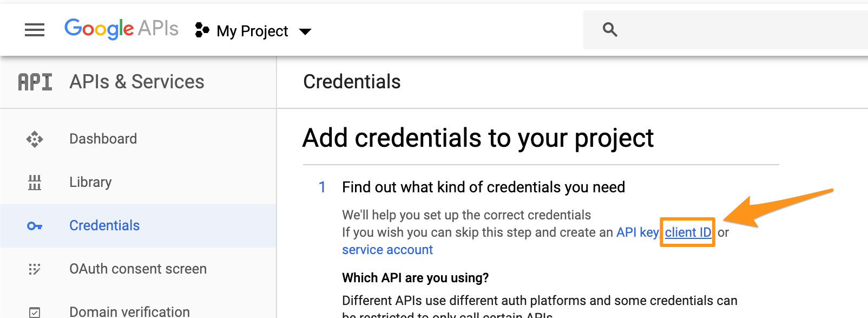Open the My Project selector
868x318 pixels.
[x=252, y=31]
